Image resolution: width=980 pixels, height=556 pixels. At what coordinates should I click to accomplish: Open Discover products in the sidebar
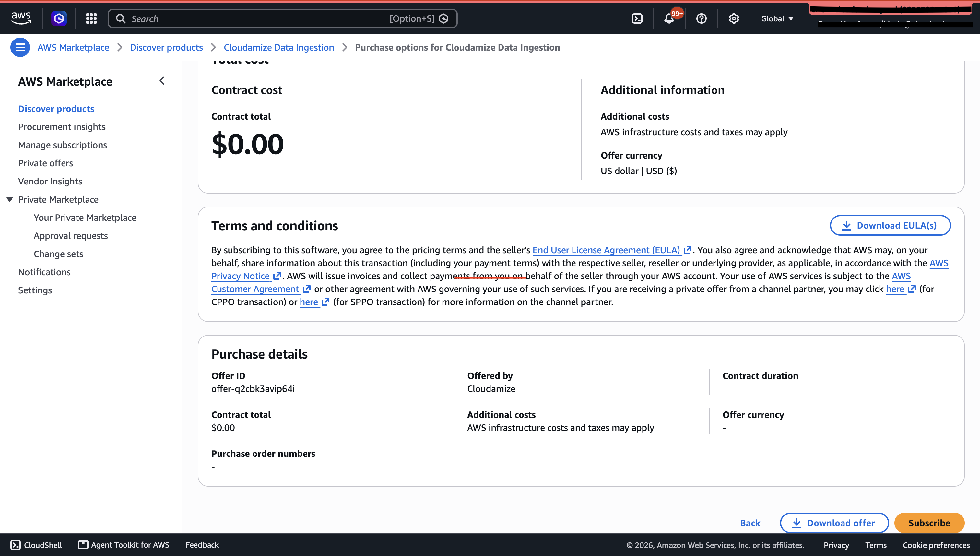point(56,109)
